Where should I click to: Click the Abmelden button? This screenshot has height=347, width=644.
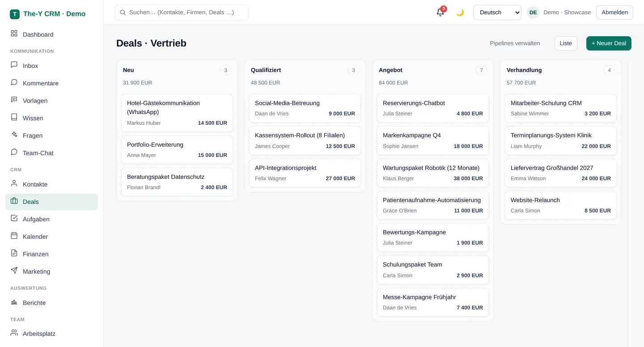point(614,13)
